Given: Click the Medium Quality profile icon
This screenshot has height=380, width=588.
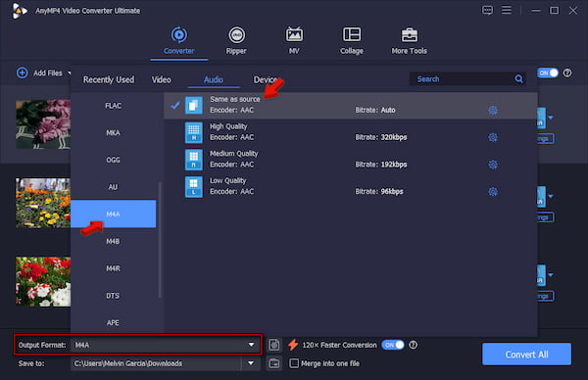Looking at the screenshot, I should tap(193, 160).
